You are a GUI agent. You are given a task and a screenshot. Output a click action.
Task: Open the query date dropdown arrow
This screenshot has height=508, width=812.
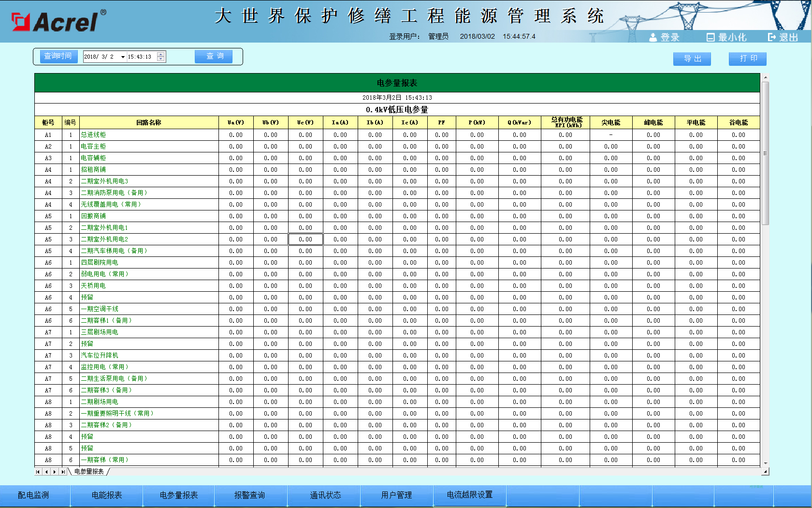click(x=123, y=57)
